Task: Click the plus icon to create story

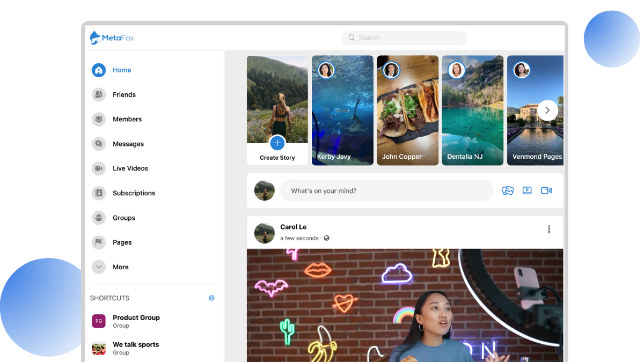Action: point(277,143)
